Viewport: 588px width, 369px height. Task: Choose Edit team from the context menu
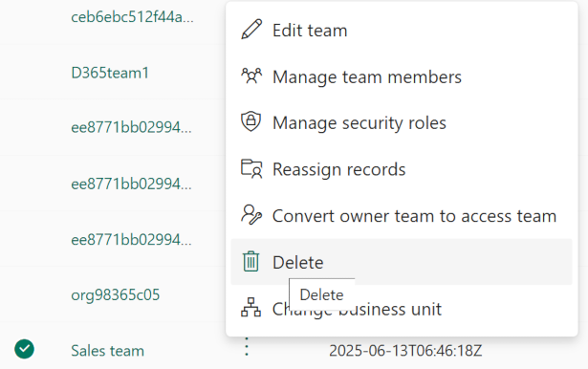tap(402, 30)
